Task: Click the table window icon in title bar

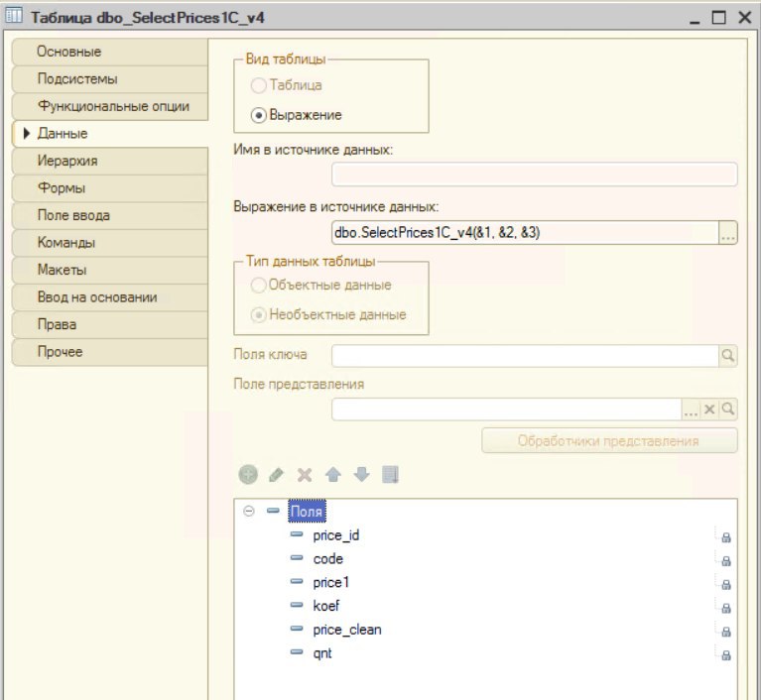Action: [13, 16]
